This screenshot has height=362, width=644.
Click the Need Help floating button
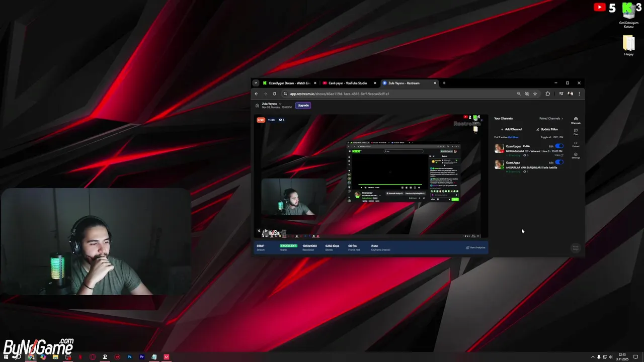pos(576,248)
